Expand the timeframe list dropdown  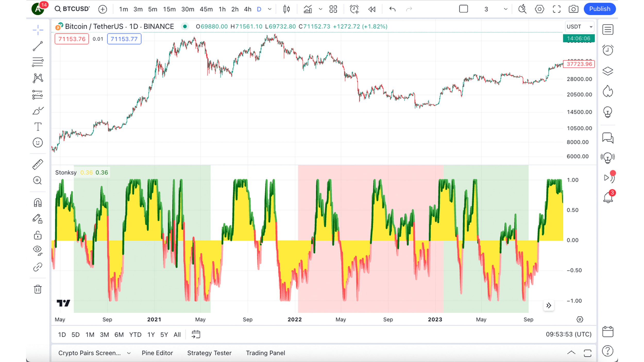click(x=270, y=9)
